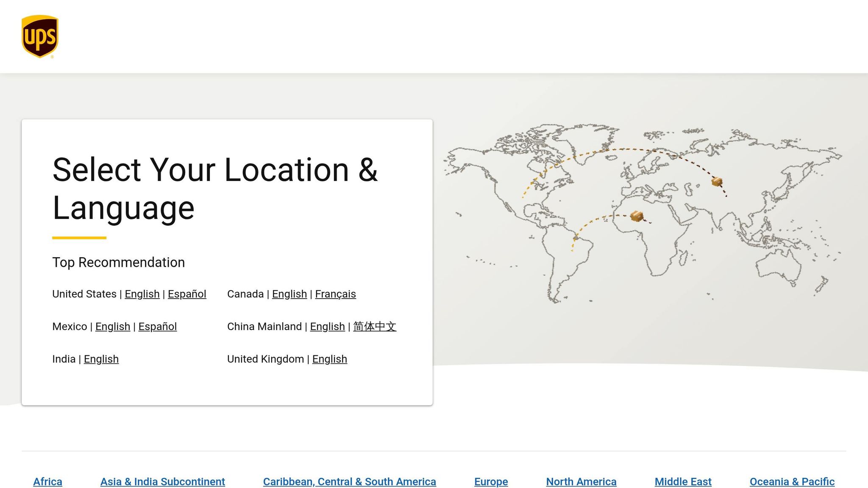Select English for Canada
Image resolution: width=868 pixels, height=488 pixels.
(289, 294)
